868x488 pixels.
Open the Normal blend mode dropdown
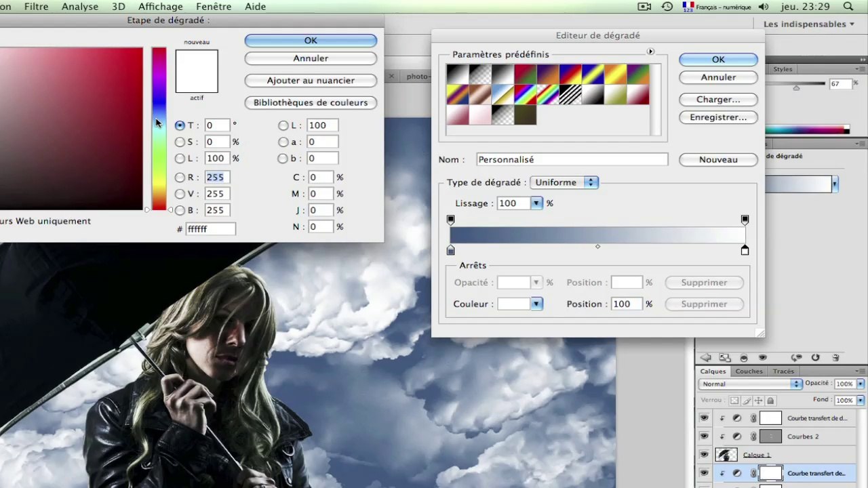pos(750,384)
